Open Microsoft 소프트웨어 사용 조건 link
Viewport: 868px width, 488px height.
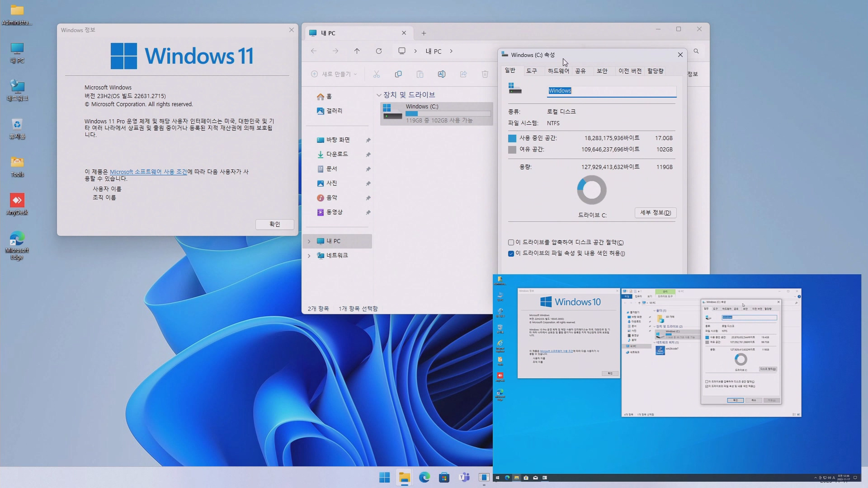tap(148, 172)
